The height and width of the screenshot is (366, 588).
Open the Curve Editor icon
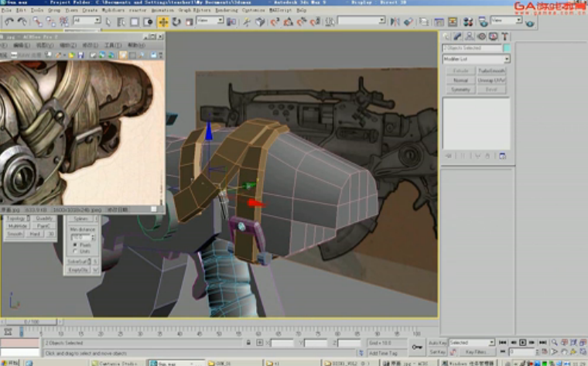[x=439, y=22]
